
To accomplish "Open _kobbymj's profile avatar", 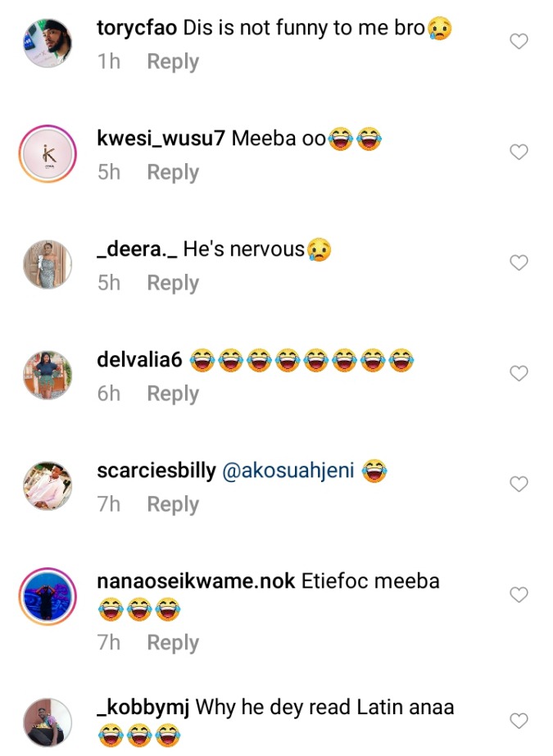I will tap(48, 721).
